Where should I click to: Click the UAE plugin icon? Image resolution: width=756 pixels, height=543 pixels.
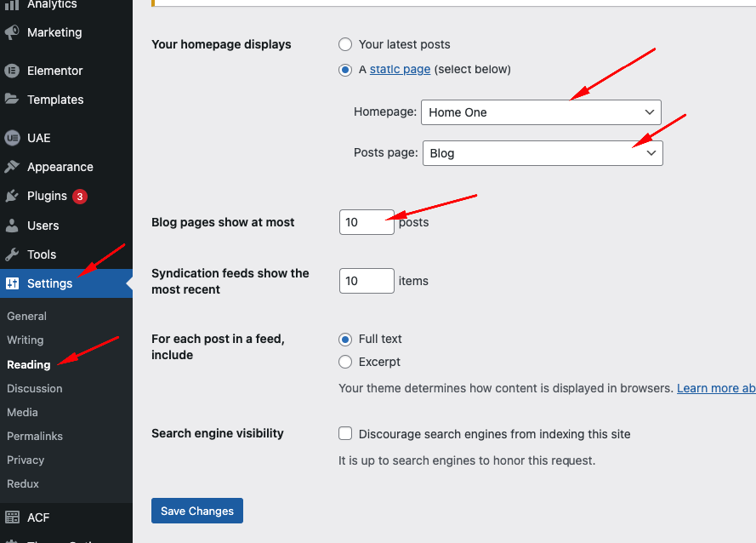tap(12, 138)
